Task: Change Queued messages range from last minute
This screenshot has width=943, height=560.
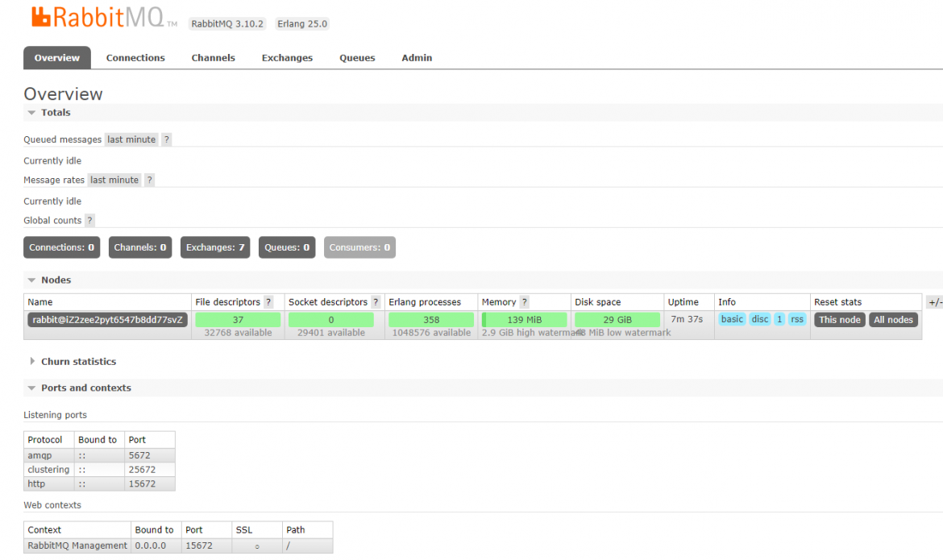Action: (131, 139)
